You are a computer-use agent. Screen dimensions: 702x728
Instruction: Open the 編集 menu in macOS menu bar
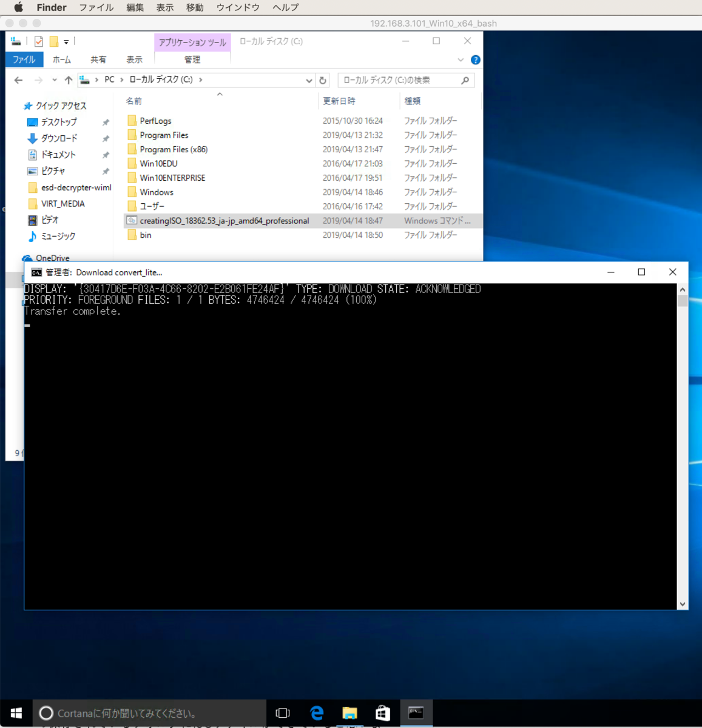pos(135,7)
